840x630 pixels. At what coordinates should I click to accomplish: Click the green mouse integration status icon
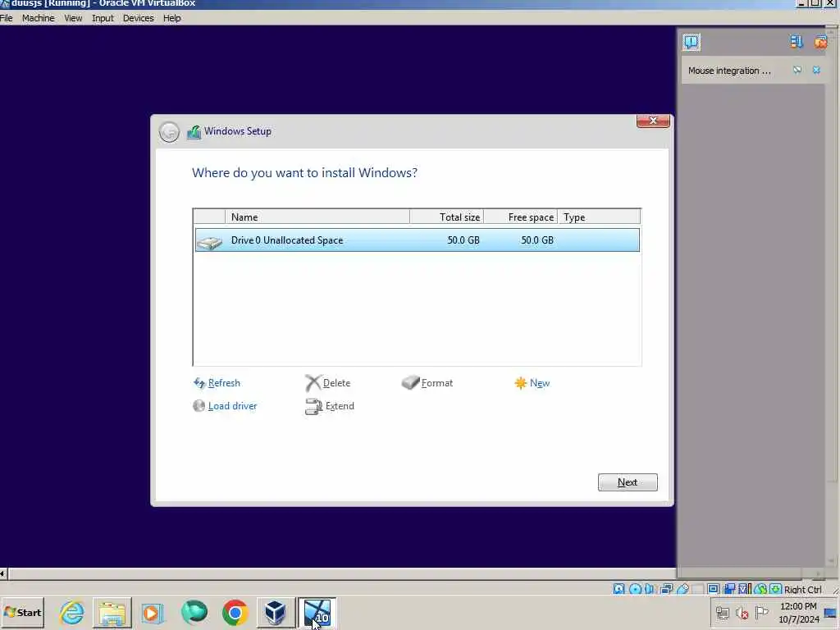(760, 589)
